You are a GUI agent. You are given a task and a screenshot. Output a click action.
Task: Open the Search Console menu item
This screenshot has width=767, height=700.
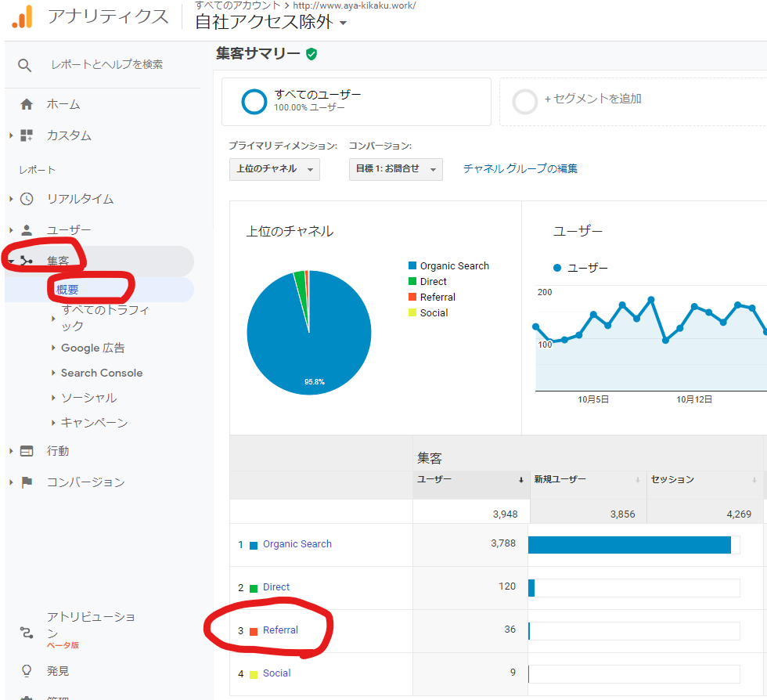[101, 373]
